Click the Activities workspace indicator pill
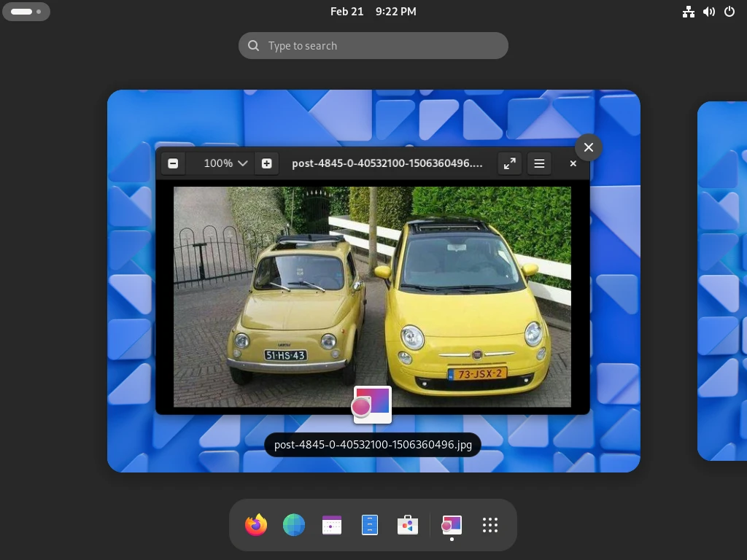Image resolution: width=747 pixels, height=560 pixels. pos(26,12)
